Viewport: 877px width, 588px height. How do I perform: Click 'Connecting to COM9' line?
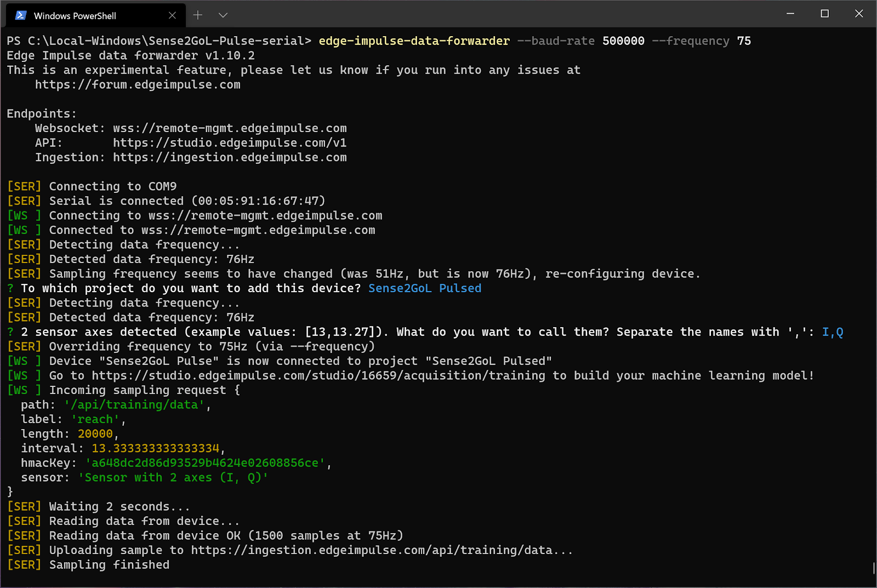113,187
